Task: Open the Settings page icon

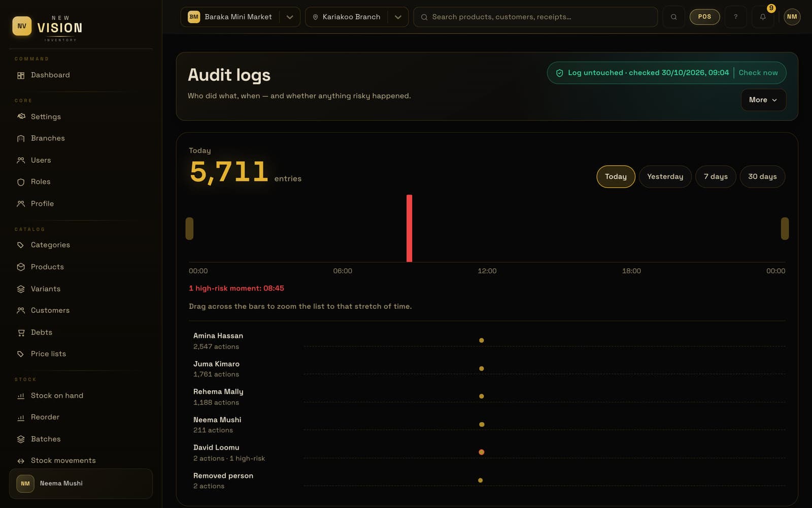Action: (21, 116)
